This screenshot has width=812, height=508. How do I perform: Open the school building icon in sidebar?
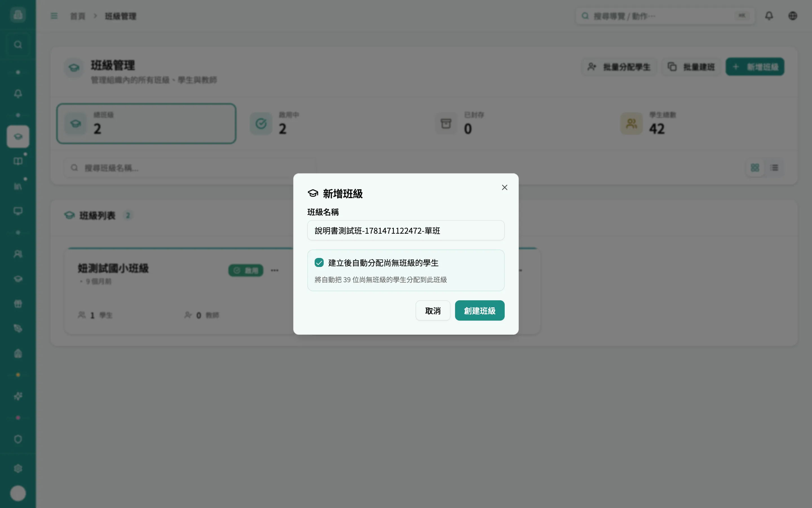(x=18, y=353)
